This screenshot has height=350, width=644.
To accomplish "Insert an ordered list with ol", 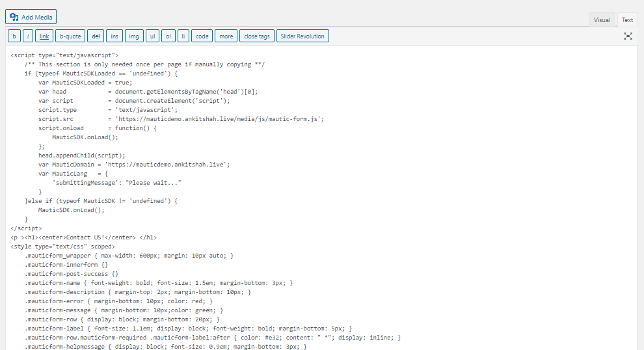I will pos(168,36).
